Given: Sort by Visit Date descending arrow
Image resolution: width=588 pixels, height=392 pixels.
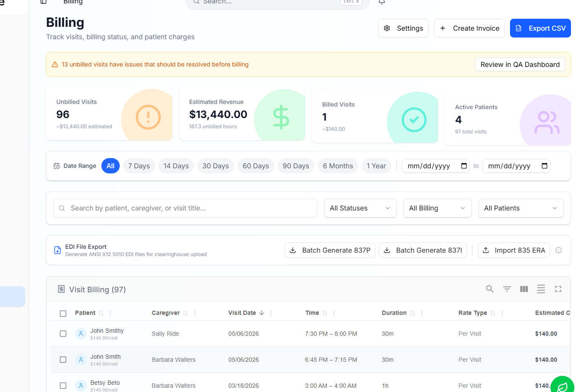Looking at the screenshot, I should [x=262, y=313].
